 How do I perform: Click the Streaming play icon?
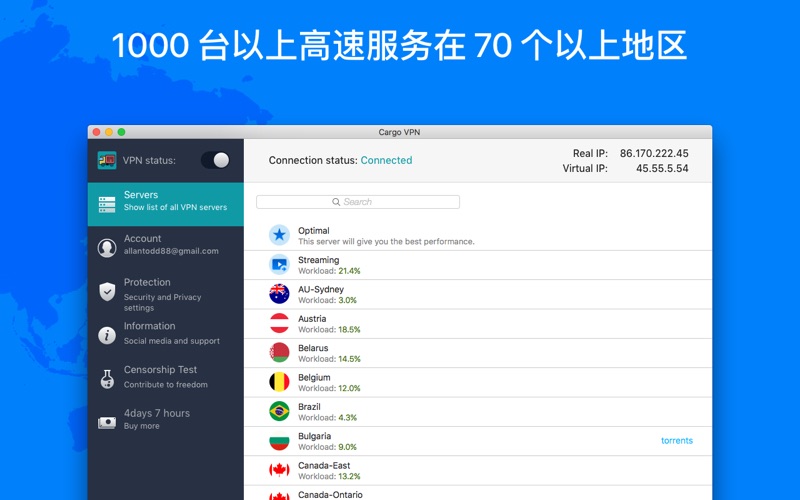[279, 264]
